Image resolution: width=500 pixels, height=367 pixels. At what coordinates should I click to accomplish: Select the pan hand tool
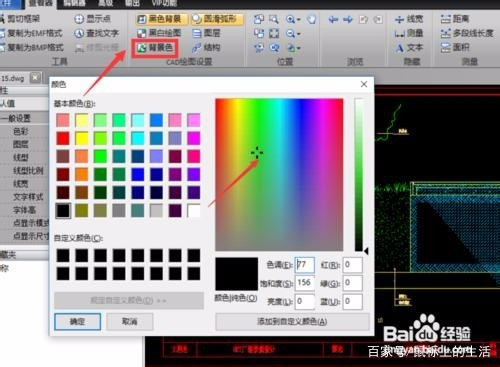click(311, 19)
